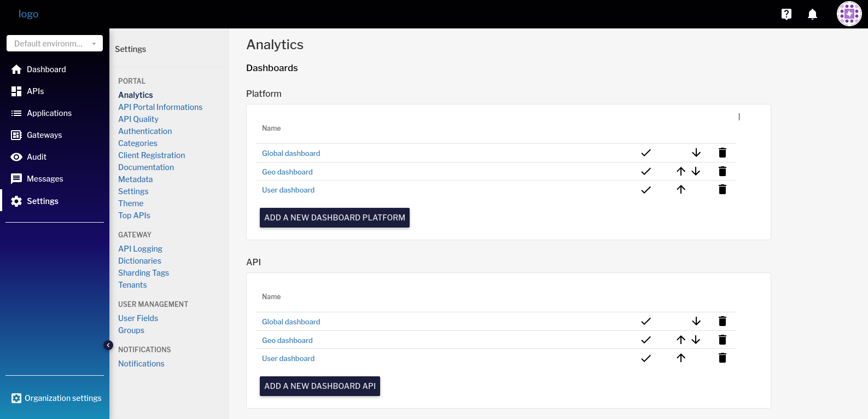This screenshot has width=868, height=419.
Task: Toggle enabled checkmark for Platform Geo dashboard
Action: click(646, 171)
